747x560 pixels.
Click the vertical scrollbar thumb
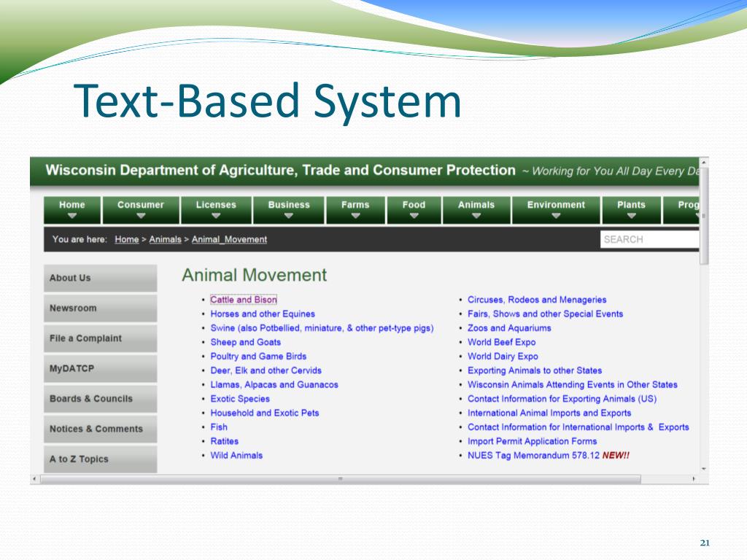pyautogui.click(x=704, y=216)
